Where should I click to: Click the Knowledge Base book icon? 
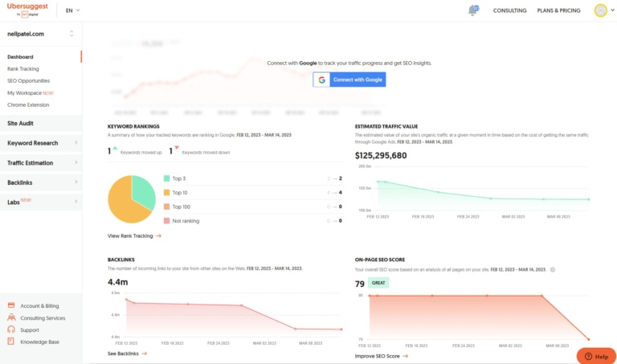click(10, 342)
